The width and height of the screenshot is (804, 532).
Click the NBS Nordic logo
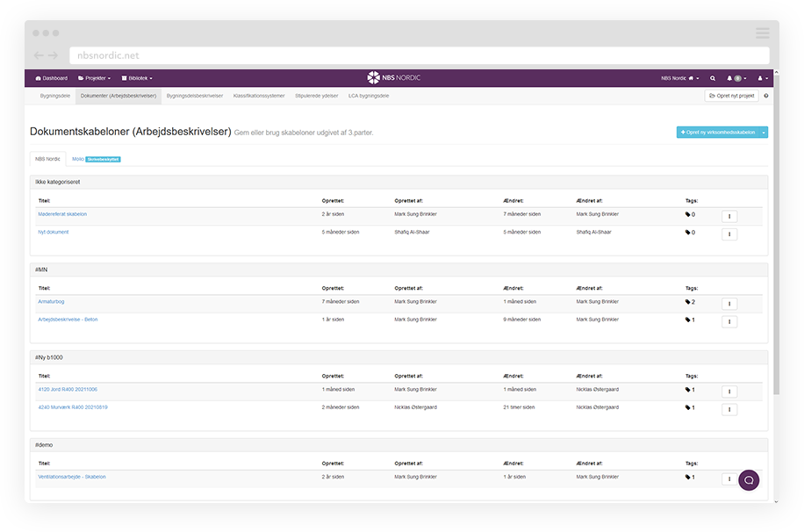click(x=393, y=78)
